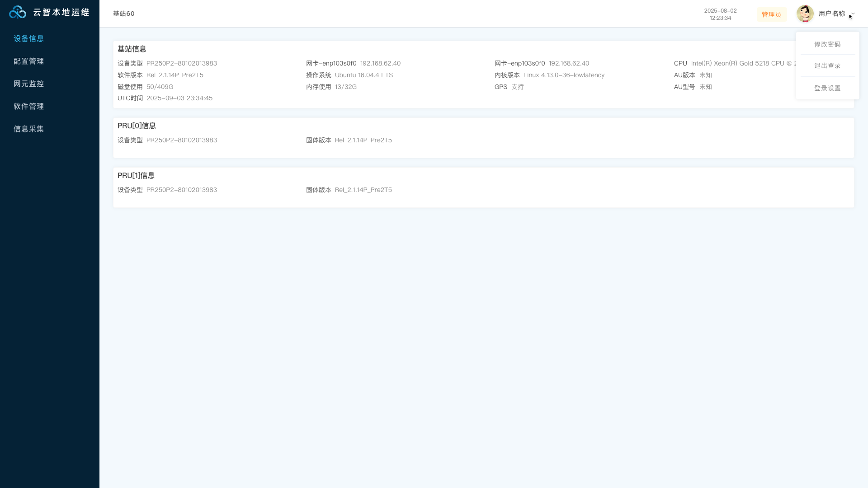Collapse the user name dropdown arrow
This screenshot has width=868, height=488.
point(853,14)
